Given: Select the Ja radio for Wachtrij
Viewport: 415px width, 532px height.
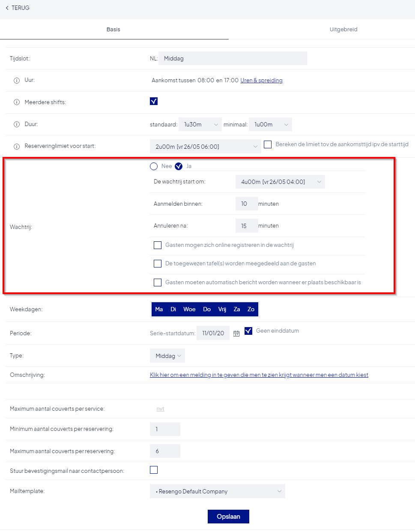Looking at the screenshot, I should pyautogui.click(x=179, y=166).
